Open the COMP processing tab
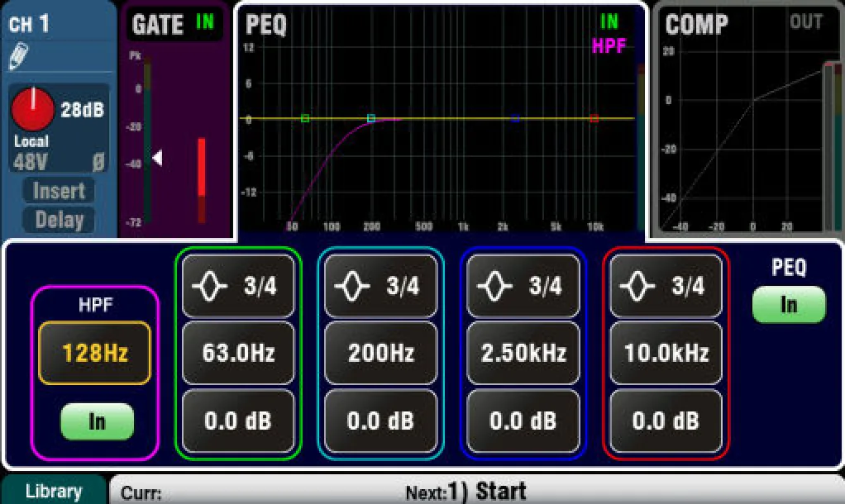845x504 pixels. [x=697, y=24]
